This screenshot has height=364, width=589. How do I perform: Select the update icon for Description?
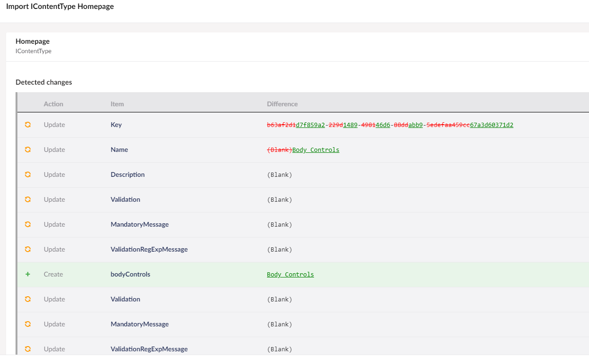coord(28,174)
